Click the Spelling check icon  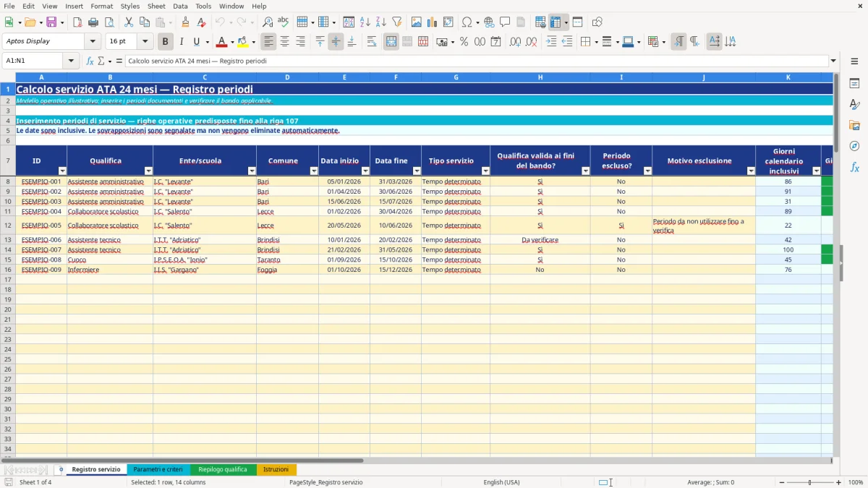point(284,22)
